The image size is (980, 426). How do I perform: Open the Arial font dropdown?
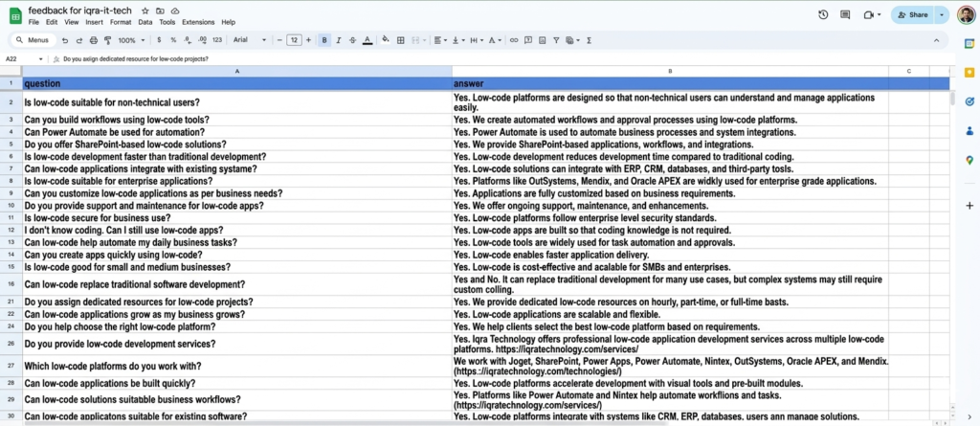(x=247, y=40)
